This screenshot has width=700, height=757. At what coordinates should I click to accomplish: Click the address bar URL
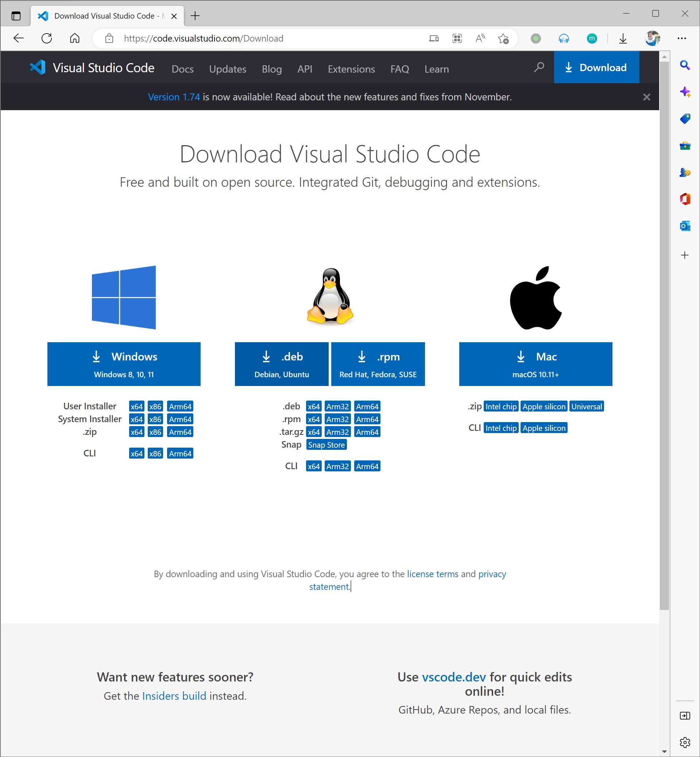coord(204,38)
